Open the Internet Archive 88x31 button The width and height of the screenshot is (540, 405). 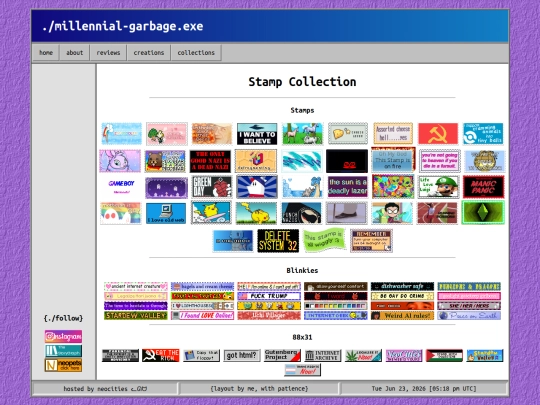tap(323, 355)
